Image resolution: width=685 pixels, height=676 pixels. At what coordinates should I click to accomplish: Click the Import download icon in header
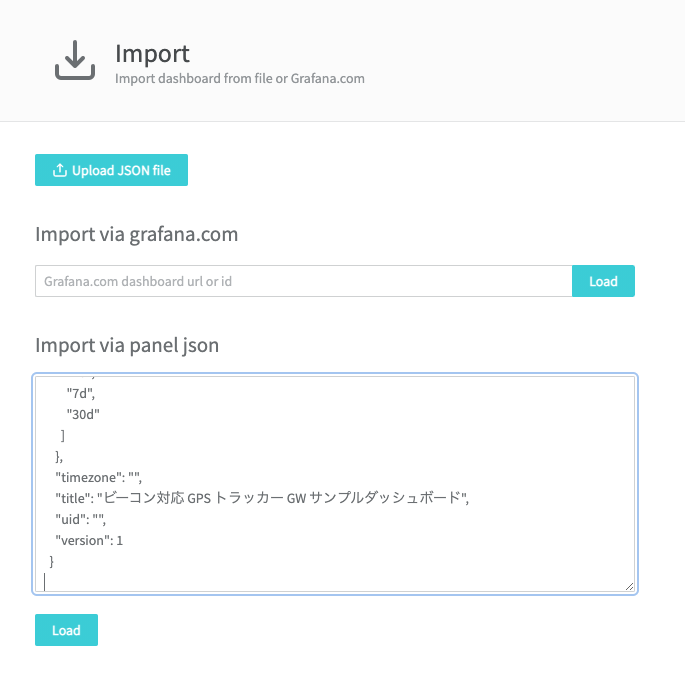point(75,60)
